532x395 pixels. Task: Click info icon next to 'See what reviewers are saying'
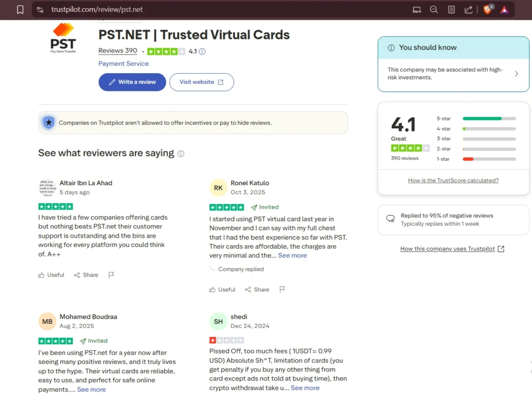181,154
